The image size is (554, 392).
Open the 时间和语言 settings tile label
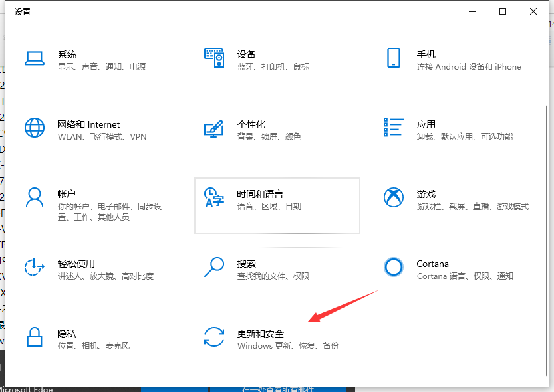tap(260, 194)
